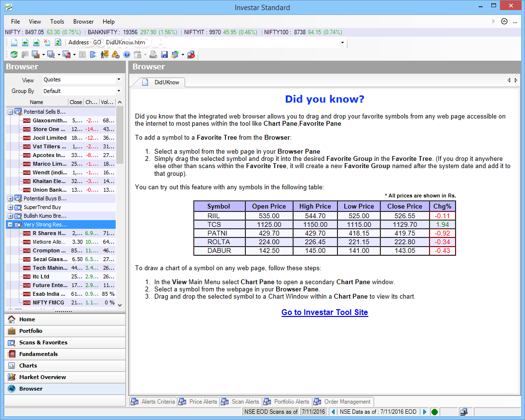Click the GO button next to Address
The height and width of the screenshot is (420, 525).
click(x=97, y=42)
